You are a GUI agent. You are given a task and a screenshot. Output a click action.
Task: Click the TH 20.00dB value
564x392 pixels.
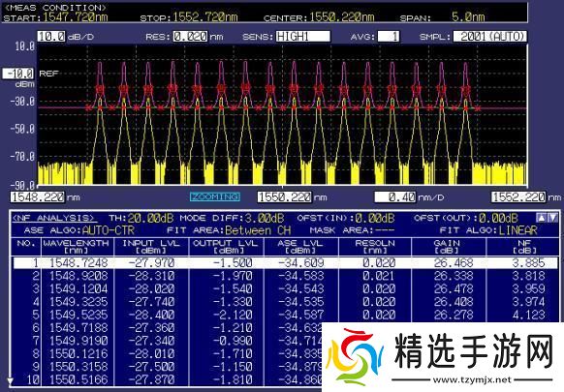(x=150, y=218)
